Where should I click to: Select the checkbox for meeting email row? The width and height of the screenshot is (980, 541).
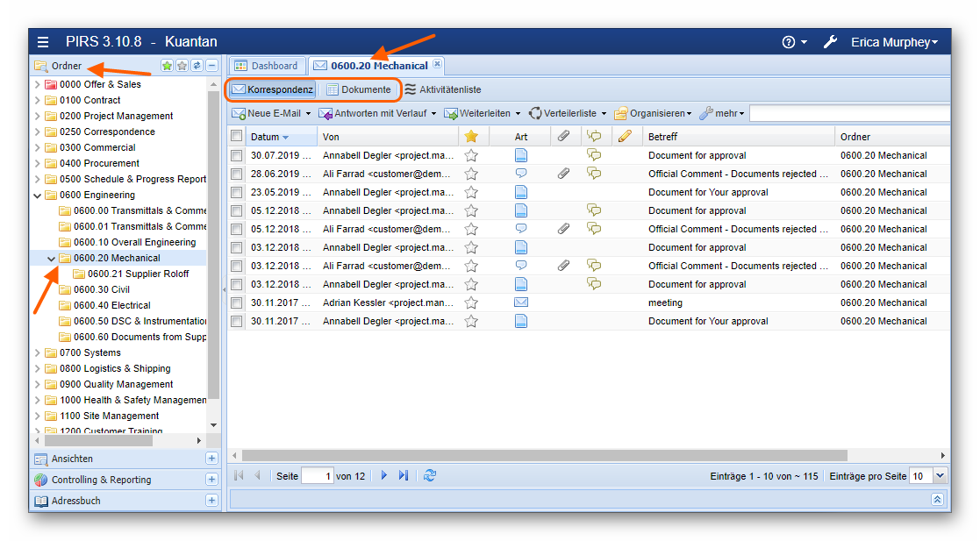(237, 303)
